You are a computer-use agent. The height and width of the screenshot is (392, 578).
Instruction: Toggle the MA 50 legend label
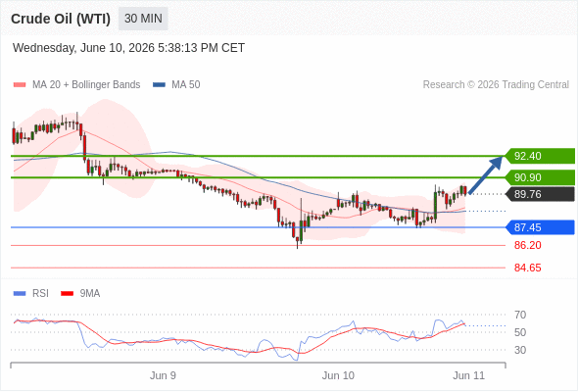coord(186,85)
